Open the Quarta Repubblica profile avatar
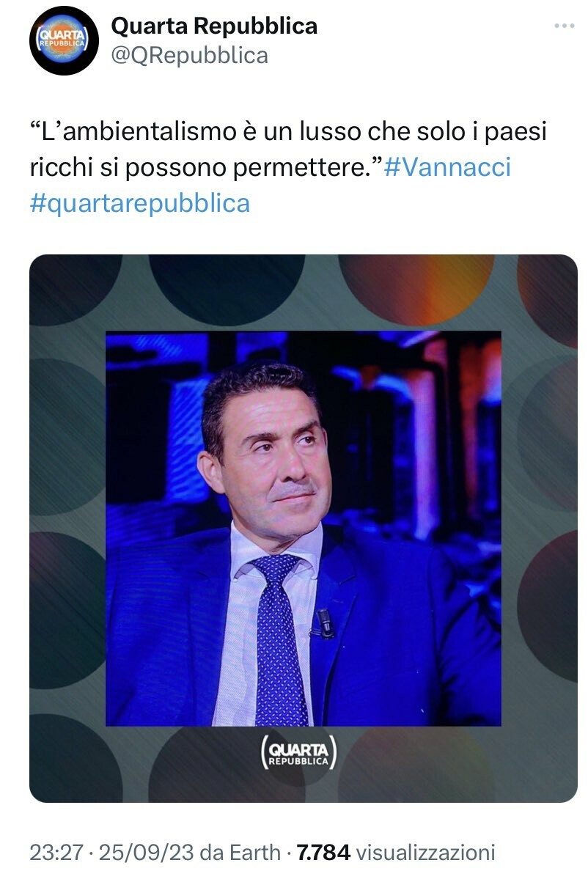The image size is (588, 871). pyautogui.click(x=64, y=40)
